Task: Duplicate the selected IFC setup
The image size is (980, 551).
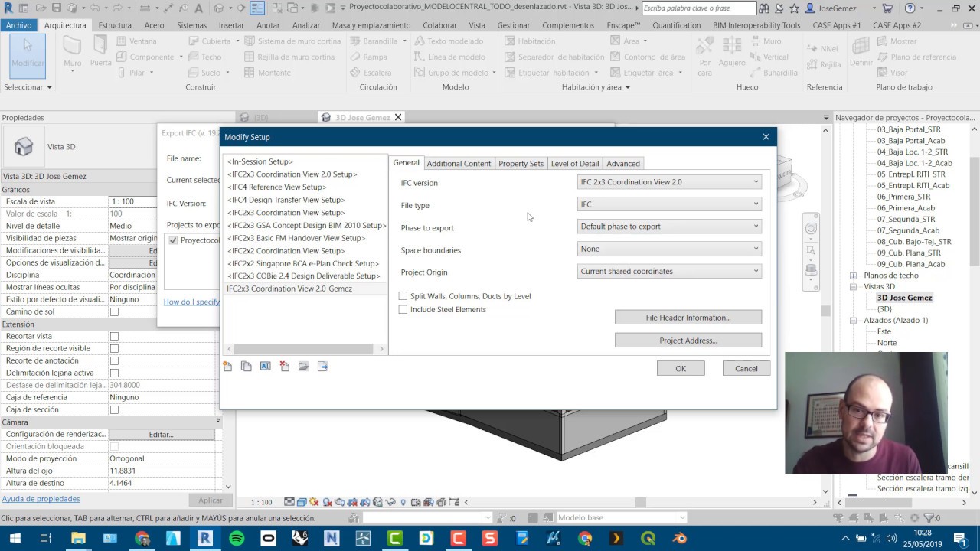Action: pyautogui.click(x=246, y=367)
